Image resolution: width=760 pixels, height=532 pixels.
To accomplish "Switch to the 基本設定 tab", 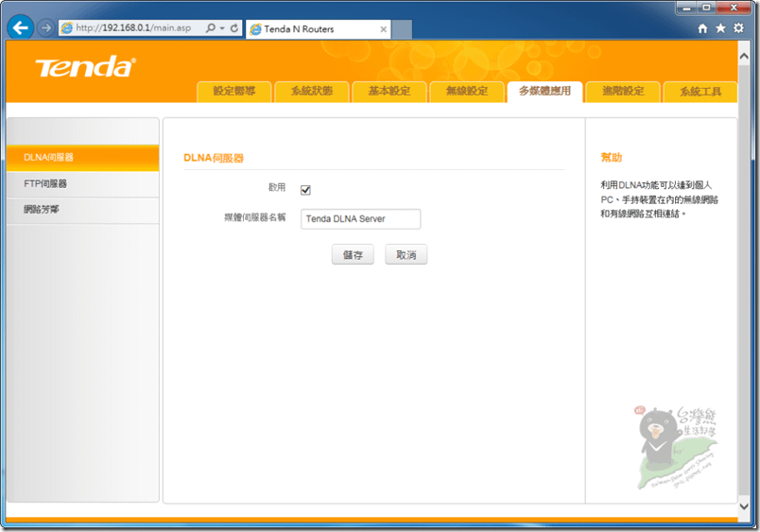I will point(389,92).
